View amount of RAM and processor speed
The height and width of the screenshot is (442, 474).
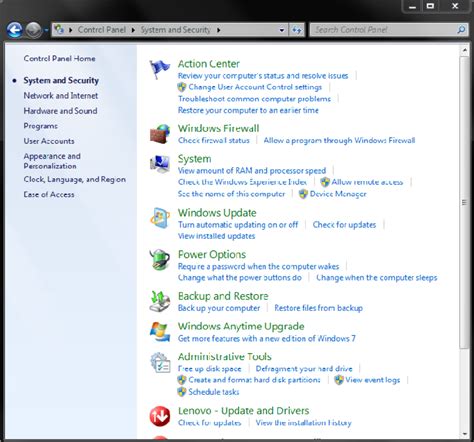point(252,171)
